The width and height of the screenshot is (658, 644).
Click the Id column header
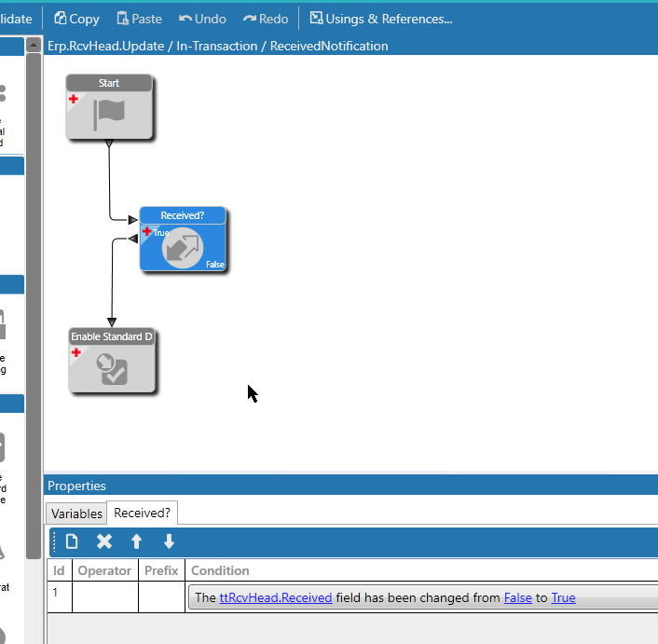point(59,570)
